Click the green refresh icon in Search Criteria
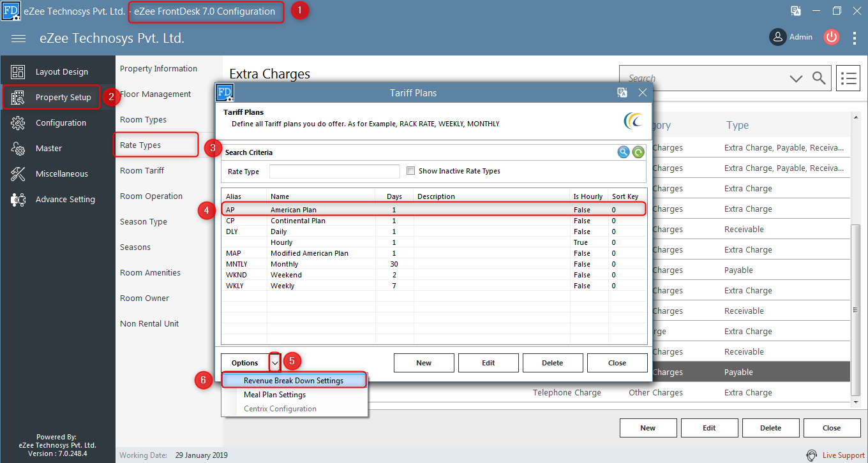The width and height of the screenshot is (868, 463). [x=638, y=152]
